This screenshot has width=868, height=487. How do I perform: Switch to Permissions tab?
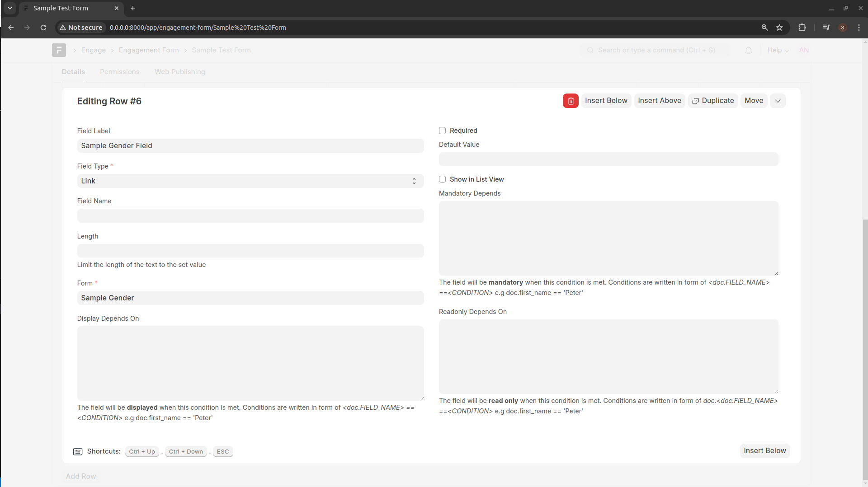tap(120, 72)
